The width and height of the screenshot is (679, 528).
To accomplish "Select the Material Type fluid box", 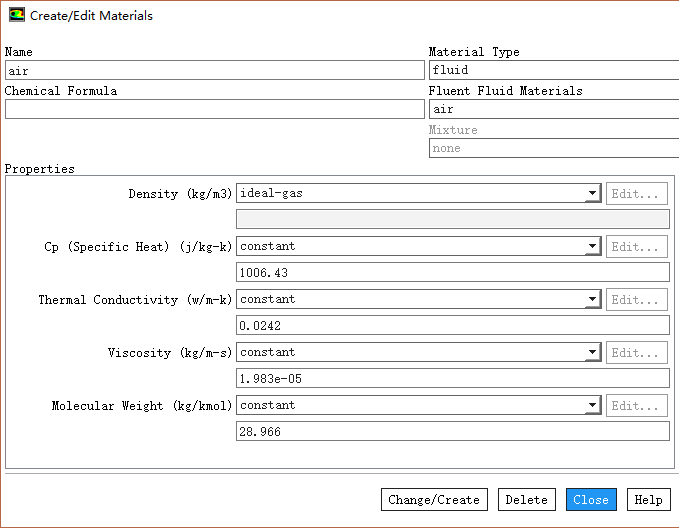I will (553, 71).
